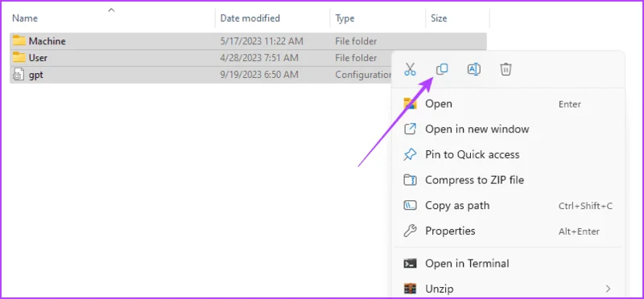Screen dimensions: 644x299
Task: Sort by the Name column header
Action: [25, 18]
